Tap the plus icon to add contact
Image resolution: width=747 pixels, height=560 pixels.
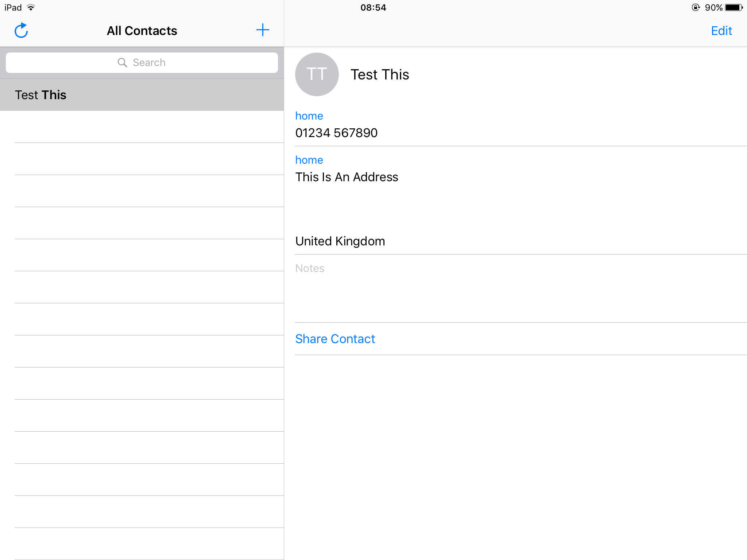262,30
